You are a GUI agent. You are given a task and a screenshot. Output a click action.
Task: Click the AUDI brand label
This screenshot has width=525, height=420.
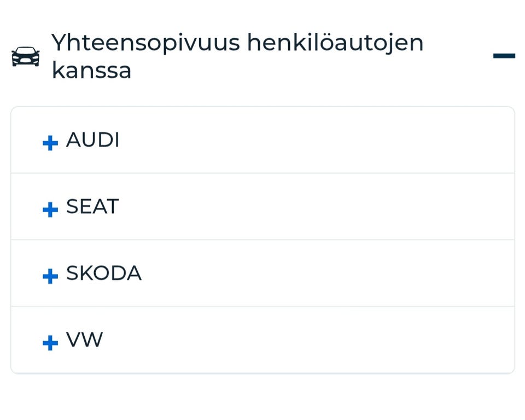pos(92,141)
